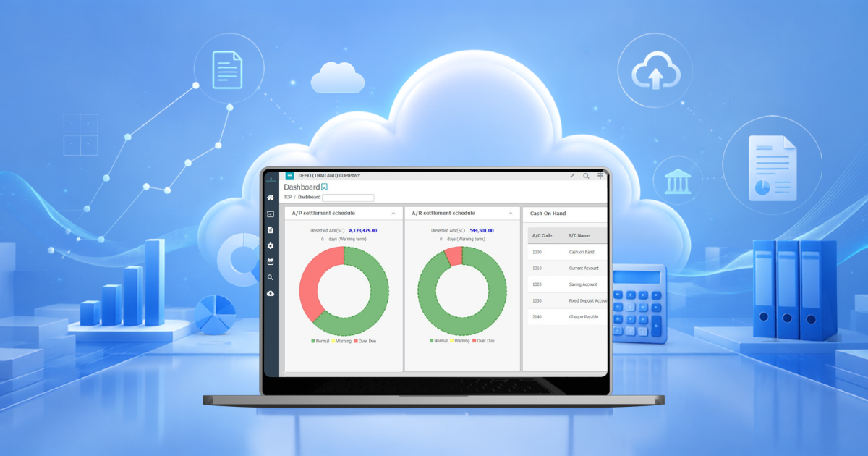This screenshot has width=868, height=456.
Task: Click the A/C Name column header
Action: (x=579, y=235)
